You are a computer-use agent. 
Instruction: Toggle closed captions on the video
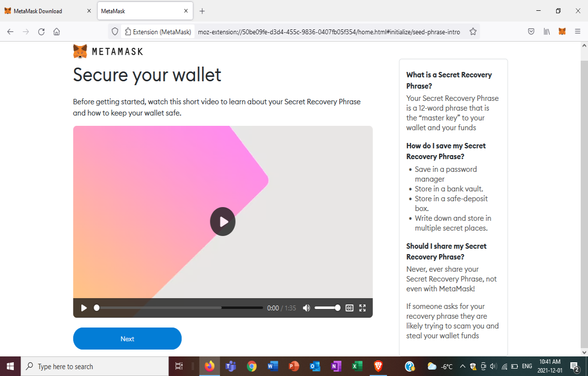click(x=349, y=308)
